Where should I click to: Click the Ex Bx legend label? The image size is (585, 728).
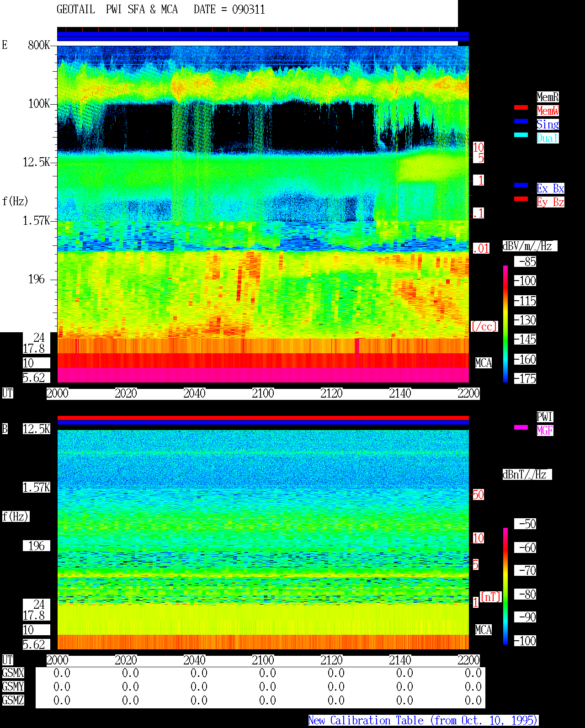click(550, 188)
